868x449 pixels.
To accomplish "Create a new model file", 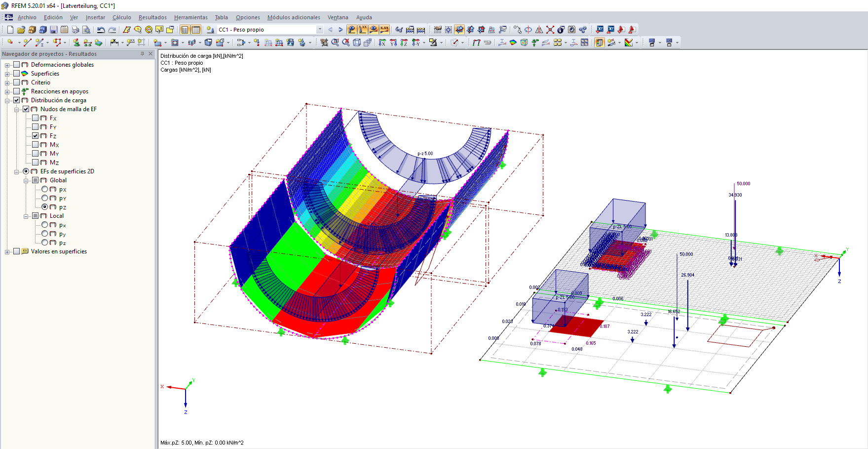I will pos(10,30).
